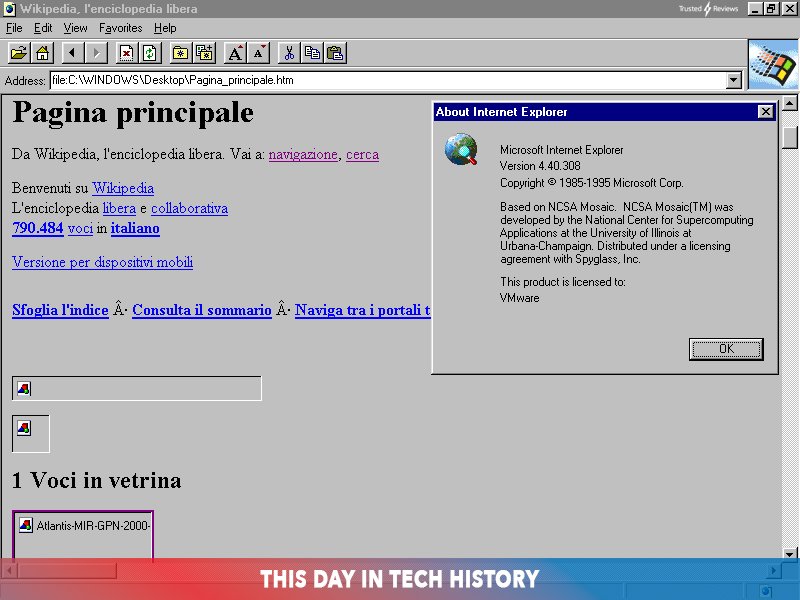Click the Copy toolbar icon
The height and width of the screenshot is (600, 800).
pyautogui.click(x=312, y=53)
